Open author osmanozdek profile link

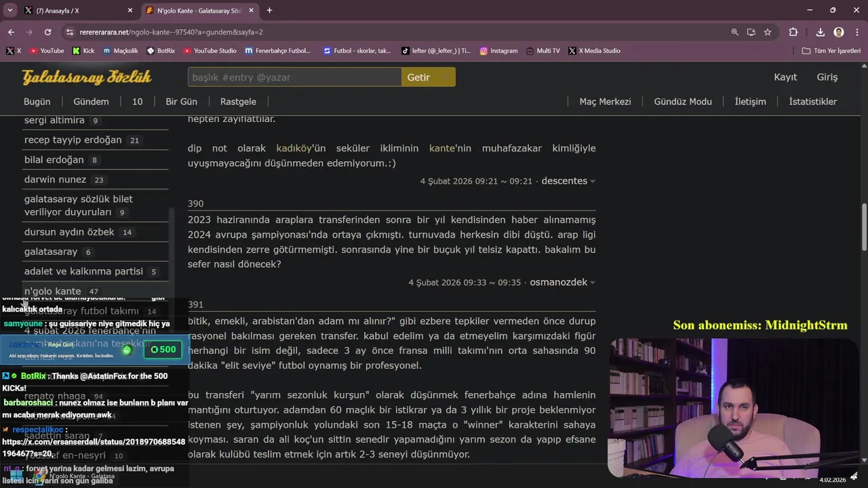coord(558,282)
